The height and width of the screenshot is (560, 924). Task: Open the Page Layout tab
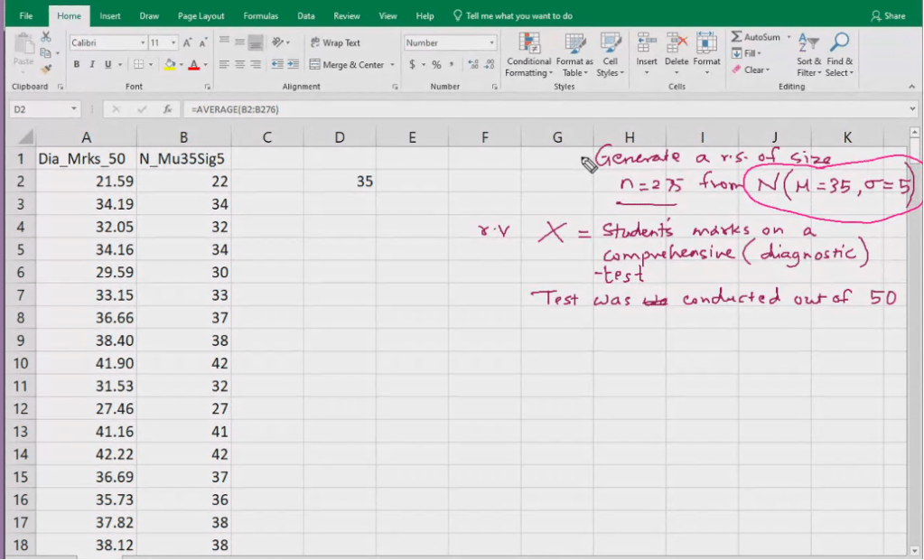[201, 16]
